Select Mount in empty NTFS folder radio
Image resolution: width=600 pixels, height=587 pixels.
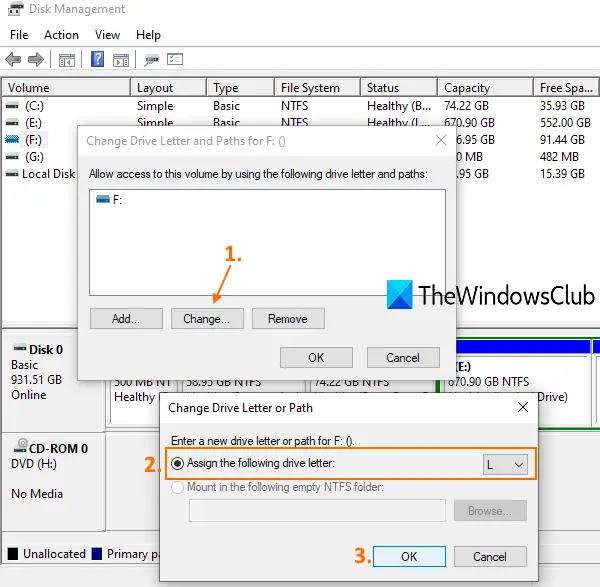click(x=177, y=488)
